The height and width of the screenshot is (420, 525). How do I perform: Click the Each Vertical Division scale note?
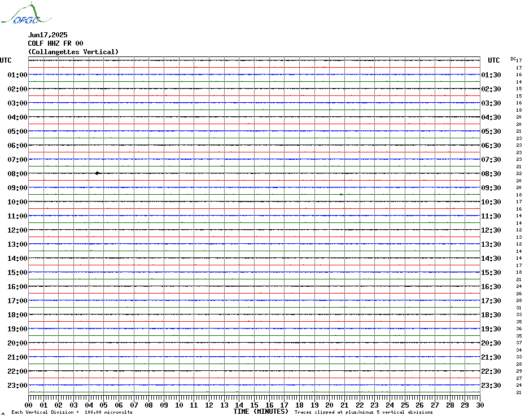point(72,412)
